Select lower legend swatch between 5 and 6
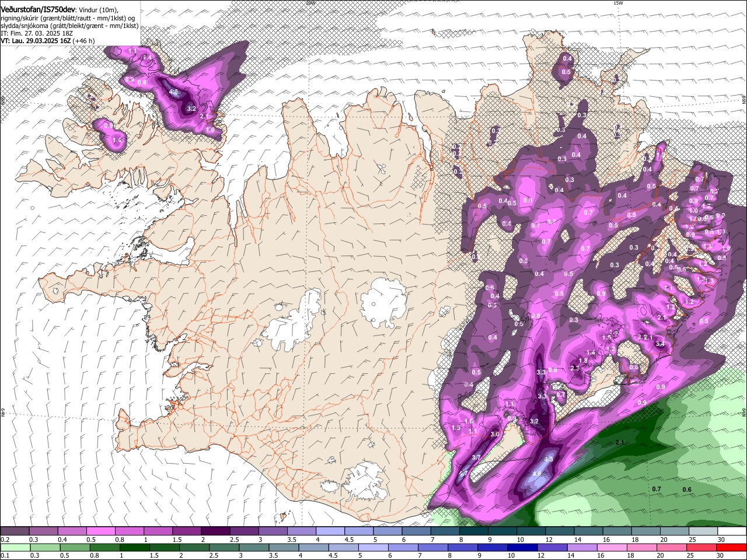This screenshot has width=747, height=560. (x=373, y=548)
